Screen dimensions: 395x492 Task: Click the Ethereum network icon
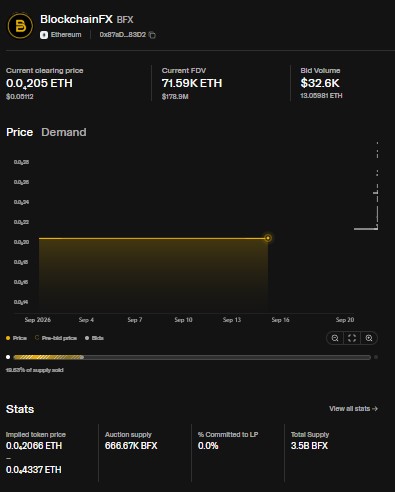tap(44, 35)
